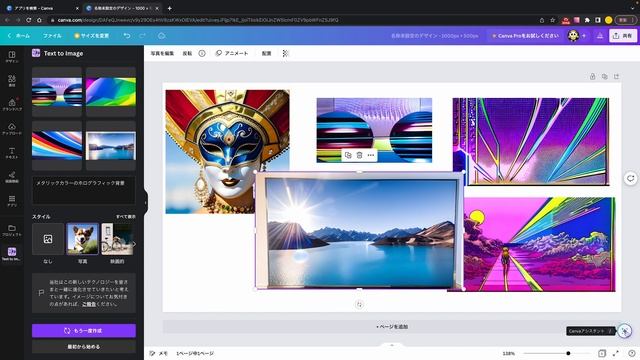640x360 pixels.
Task: Click Start over (最初から始める) button
Action: pyautogui.click(x=84, y=347)
